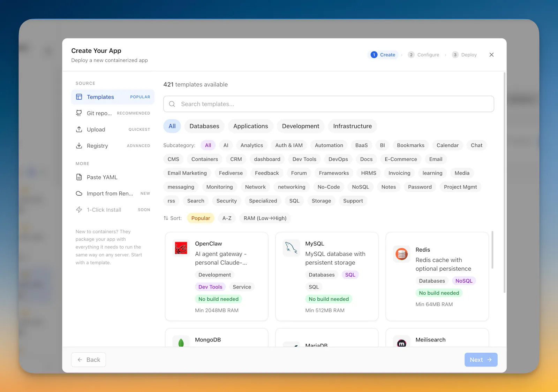Select the All subcategory chip
The image size is (558, 392).
pos(208,145)
